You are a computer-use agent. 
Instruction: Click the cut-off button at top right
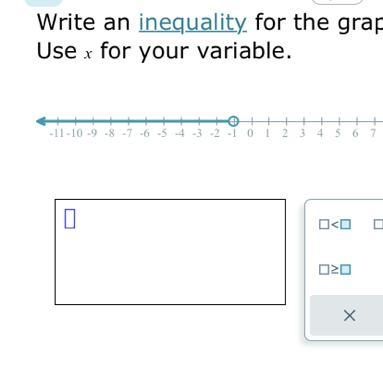point(337,2)
